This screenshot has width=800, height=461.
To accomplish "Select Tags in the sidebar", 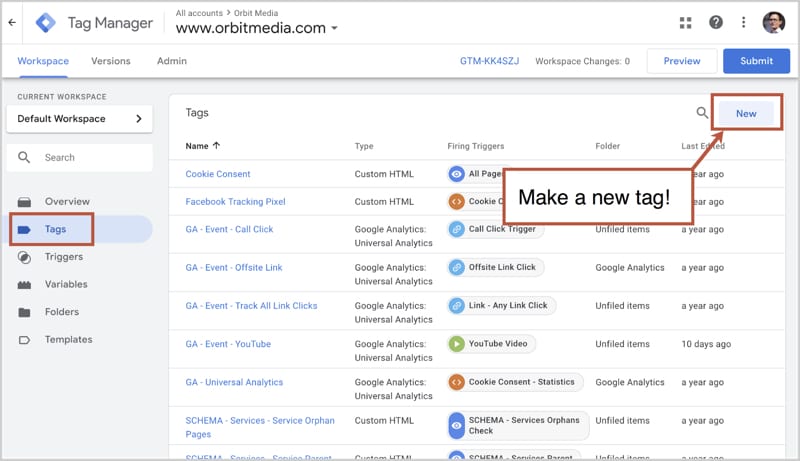I will (x=55, y=229).
